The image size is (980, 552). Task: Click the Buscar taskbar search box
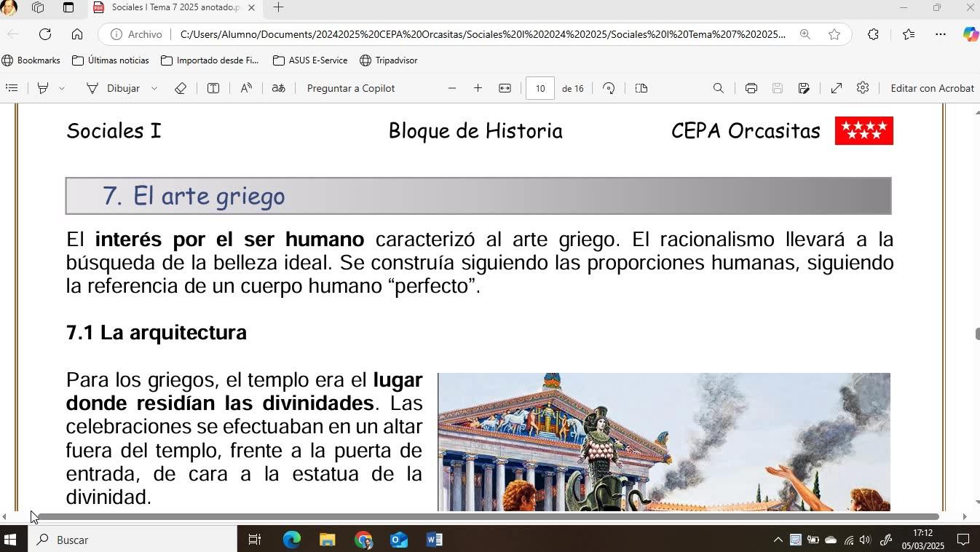point(133,540)
